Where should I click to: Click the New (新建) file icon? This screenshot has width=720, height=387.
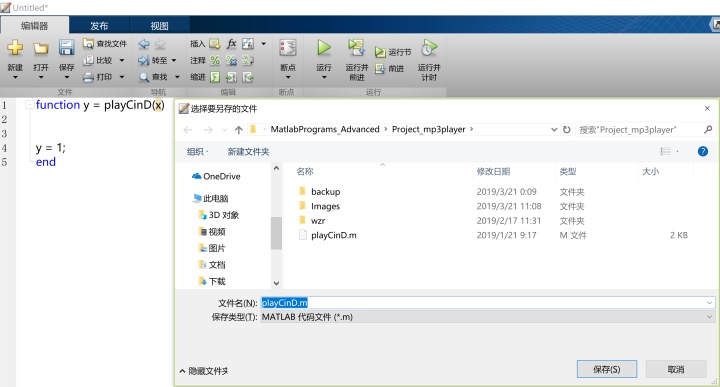point(15,48)
